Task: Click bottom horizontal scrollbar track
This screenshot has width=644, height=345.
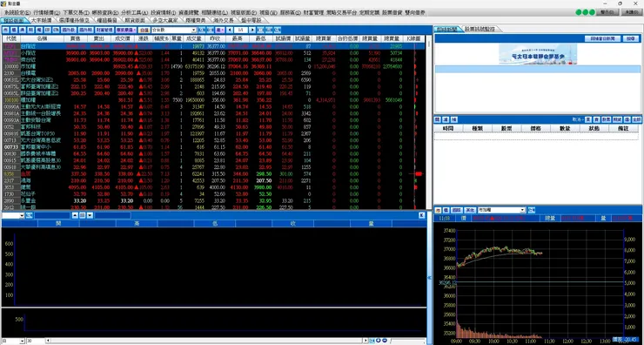Action: point(206,341)
